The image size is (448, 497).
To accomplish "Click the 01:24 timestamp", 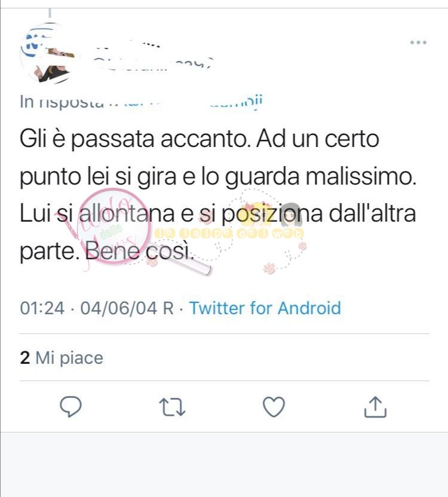I will coord(42,308).
